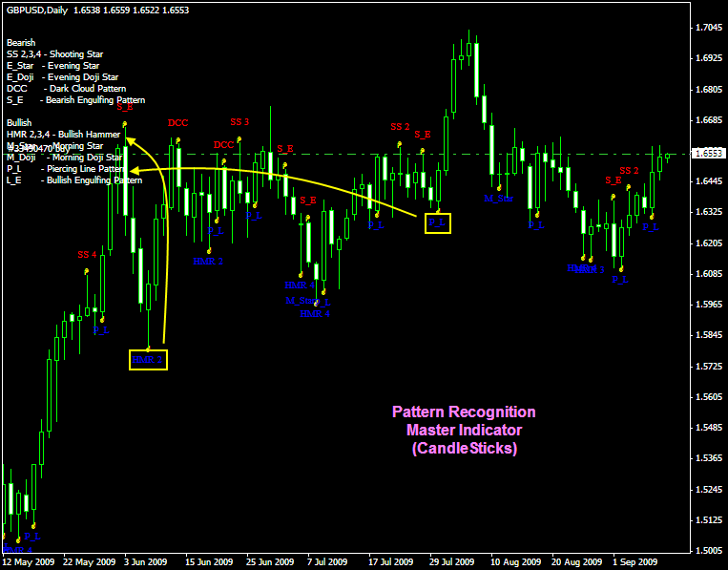Click the blue 'HMR 3' pattern label
The image size is (728, 570).
click(x=591, y=270)
